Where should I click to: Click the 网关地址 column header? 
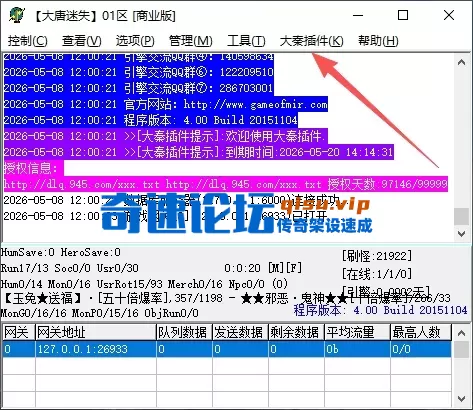point(96,332)
